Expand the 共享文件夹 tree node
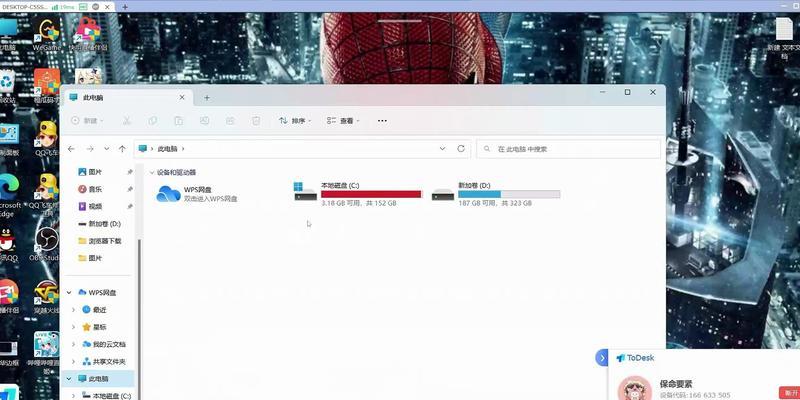Viewport: 800px width, 400px height. point(73,362)
